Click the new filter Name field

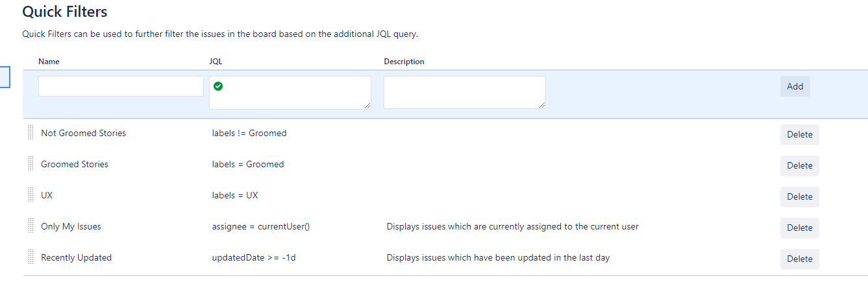point(121,86)
